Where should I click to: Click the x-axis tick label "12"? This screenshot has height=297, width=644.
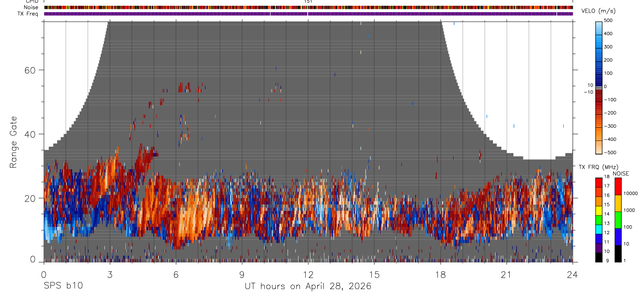[308, 274]
